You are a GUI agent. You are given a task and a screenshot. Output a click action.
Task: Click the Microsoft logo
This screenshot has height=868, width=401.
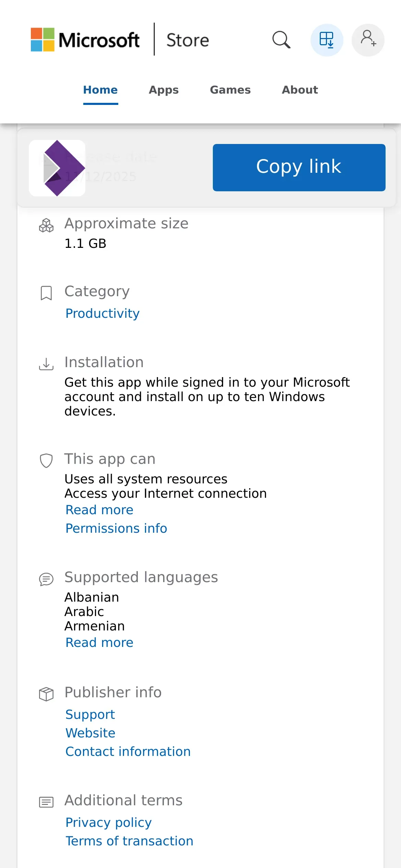click(85, 40)
